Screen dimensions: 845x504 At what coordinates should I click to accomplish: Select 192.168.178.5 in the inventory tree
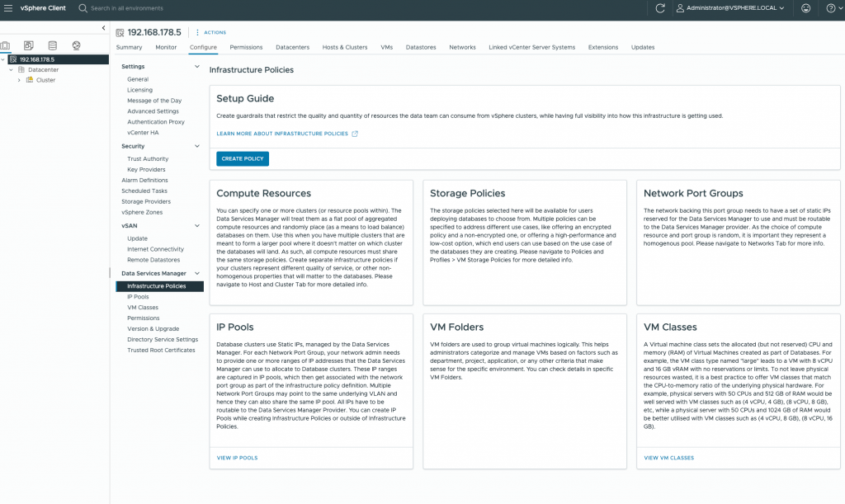click(x=36, y=59)
